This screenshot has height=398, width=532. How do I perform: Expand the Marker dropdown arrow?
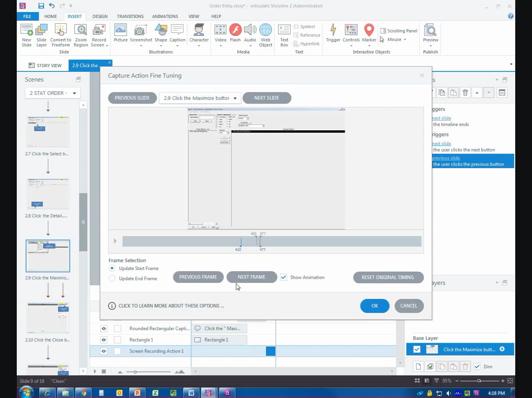[369, 46]
